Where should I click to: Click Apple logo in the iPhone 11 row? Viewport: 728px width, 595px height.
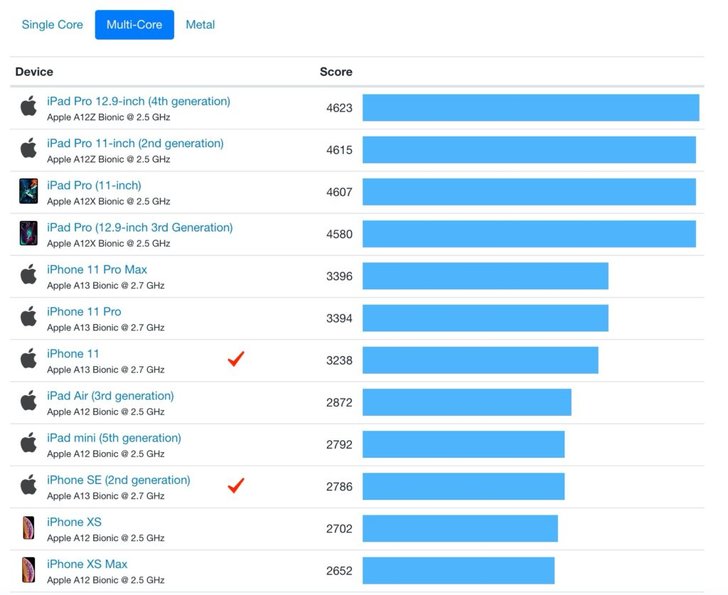[x=28, y=359]
